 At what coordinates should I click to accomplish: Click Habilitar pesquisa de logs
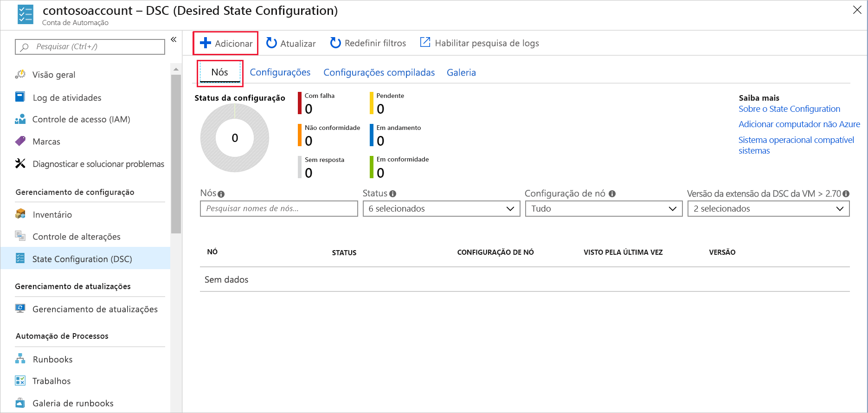pos(479,43)
